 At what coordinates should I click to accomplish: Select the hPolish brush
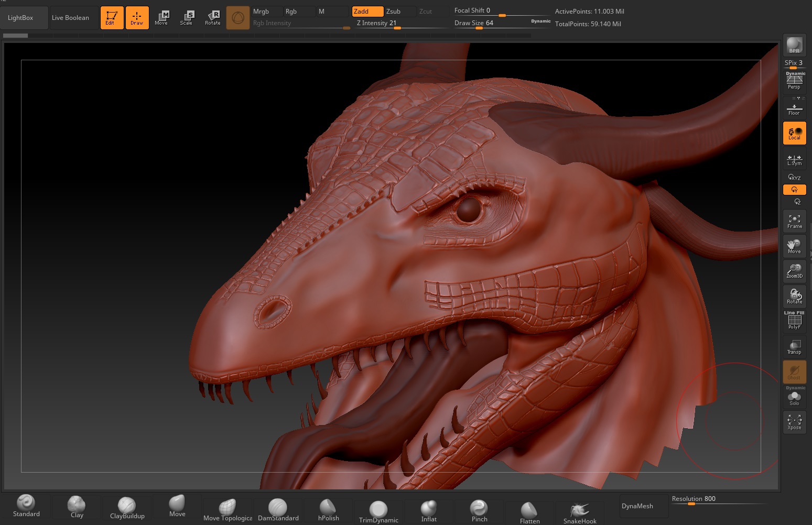[x=328, y=510]
